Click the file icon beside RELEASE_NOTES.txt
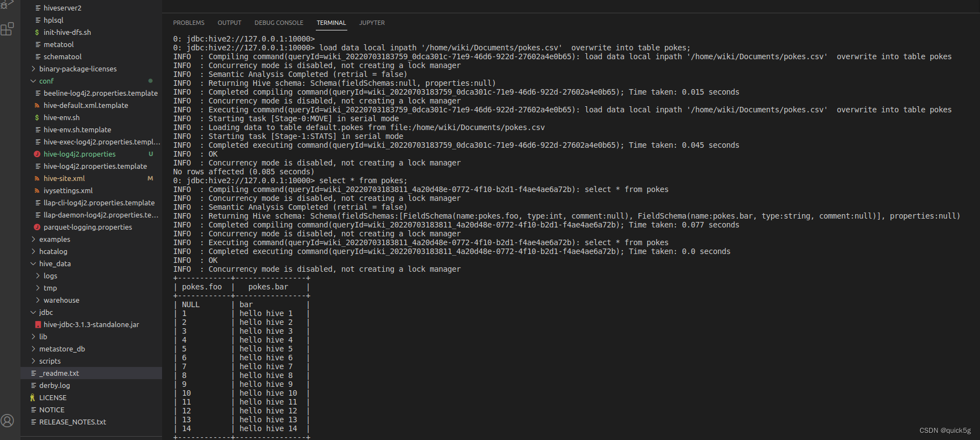 pos(33,422)
